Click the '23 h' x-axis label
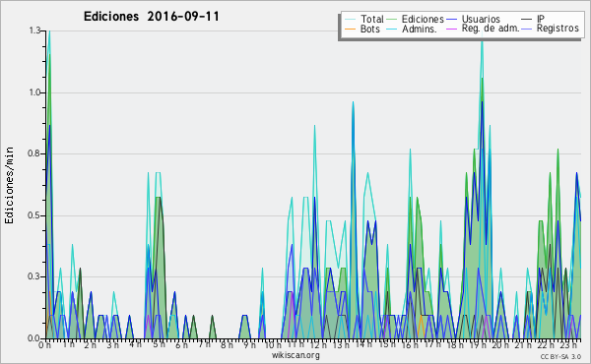This screenshot has width=591, height=364. pos(568,345)
